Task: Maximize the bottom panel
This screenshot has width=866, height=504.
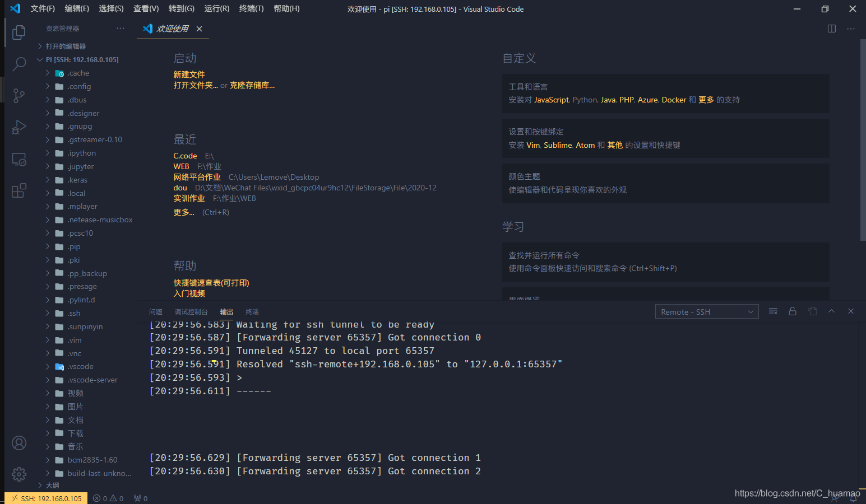Action: 832,311
